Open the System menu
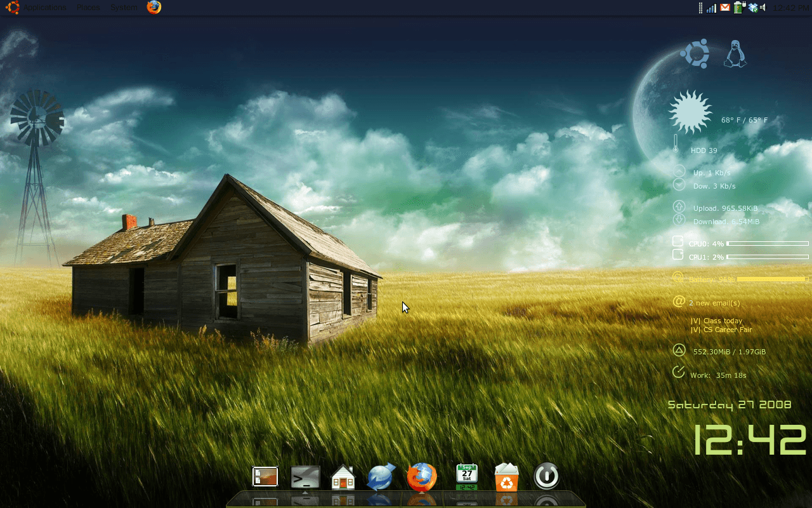This screenshot has height=508, width=812. coord(124,8)
